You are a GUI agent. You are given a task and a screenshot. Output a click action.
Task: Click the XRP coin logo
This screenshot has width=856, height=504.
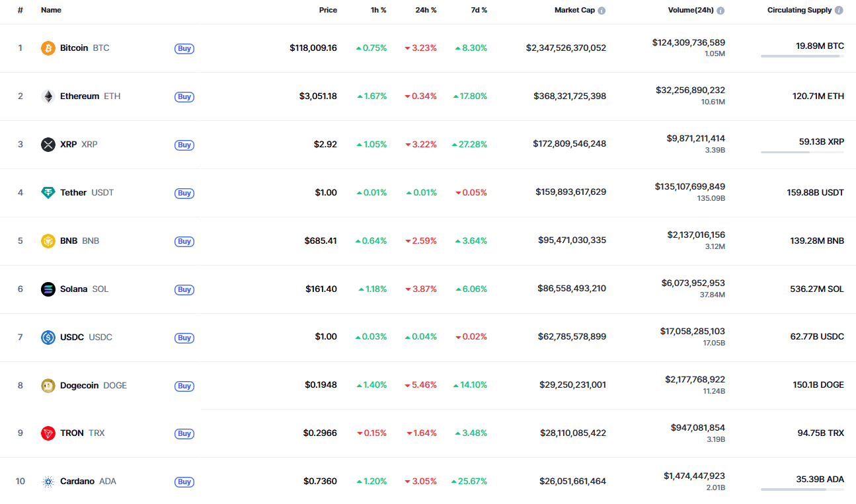point(48,145)
